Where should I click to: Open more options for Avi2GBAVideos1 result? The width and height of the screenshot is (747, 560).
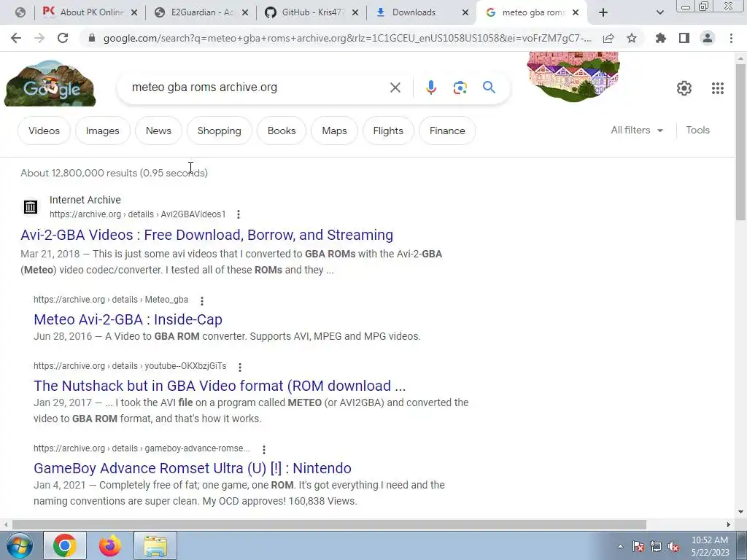click(x=239, y=215)
